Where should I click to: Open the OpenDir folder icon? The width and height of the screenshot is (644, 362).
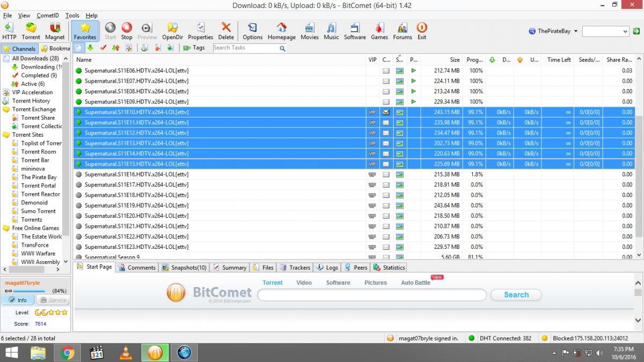coord(173,31)
